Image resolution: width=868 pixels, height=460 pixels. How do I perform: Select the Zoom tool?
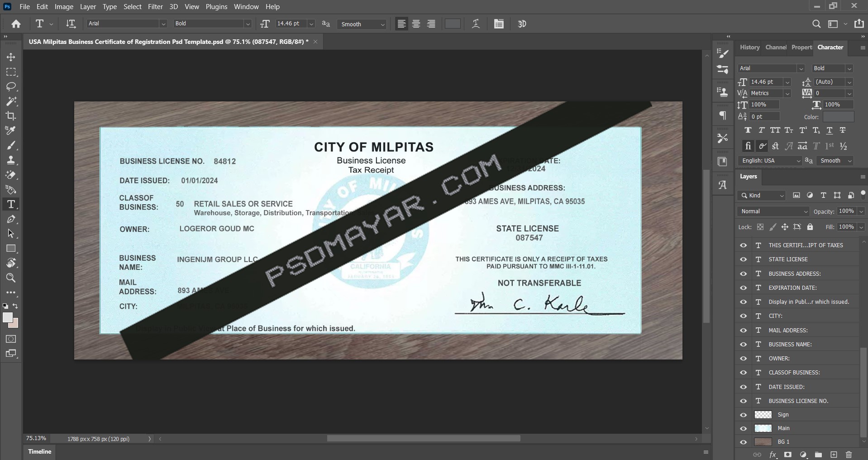(11, 278)
